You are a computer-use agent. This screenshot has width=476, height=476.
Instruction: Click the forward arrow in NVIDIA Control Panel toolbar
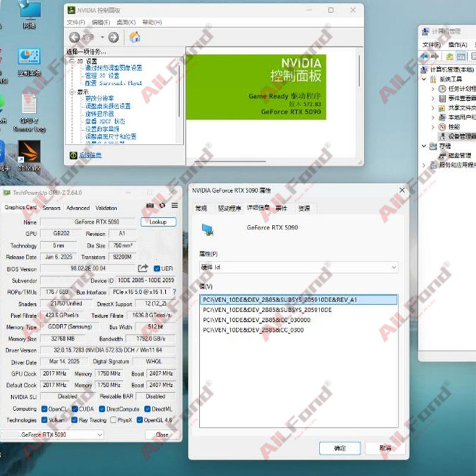tap(114, 37)
